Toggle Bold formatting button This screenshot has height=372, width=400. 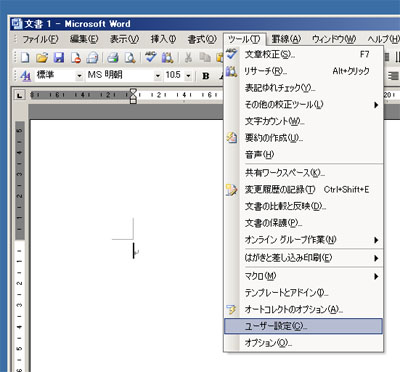206,76
